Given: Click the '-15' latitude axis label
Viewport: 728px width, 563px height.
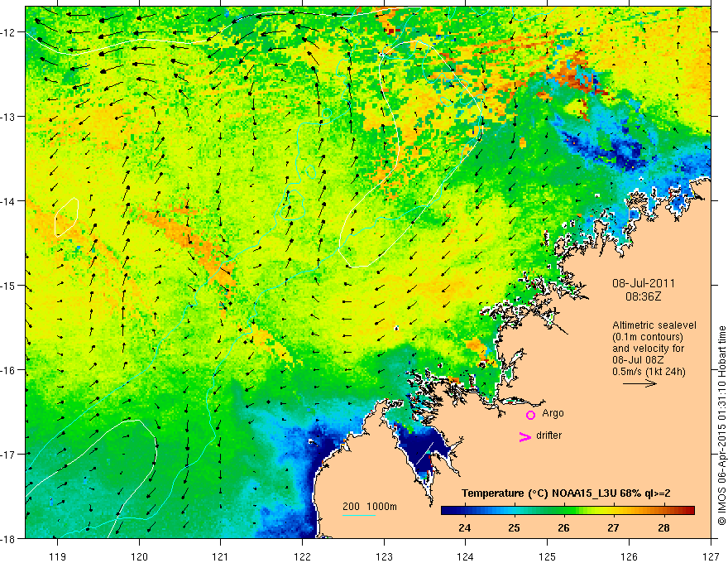Looking at the screenshot, I should click(x=8, y=286).
